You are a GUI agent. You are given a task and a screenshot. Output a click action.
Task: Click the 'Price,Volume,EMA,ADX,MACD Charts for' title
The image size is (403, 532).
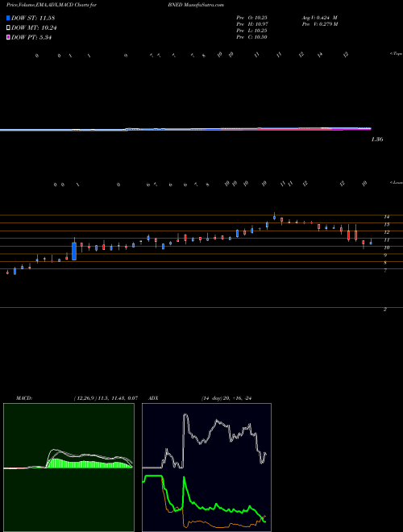click(52, 5)
